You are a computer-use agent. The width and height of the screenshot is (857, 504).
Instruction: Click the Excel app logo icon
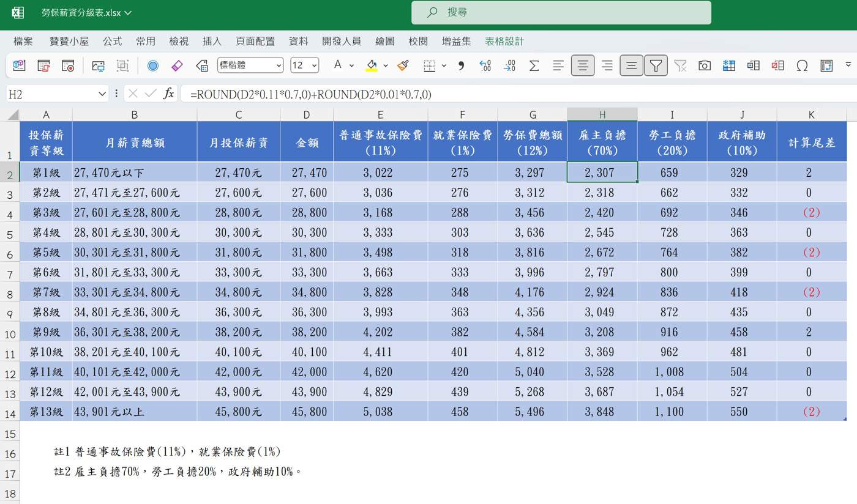(18, 12)
